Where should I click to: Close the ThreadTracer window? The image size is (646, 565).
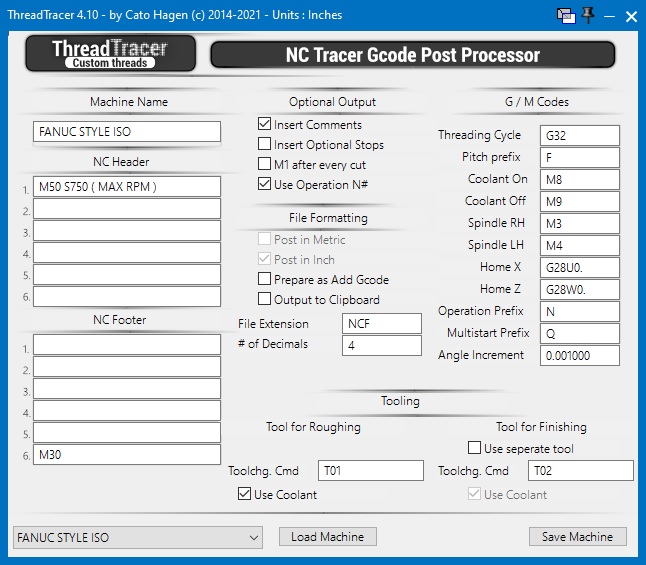pos(631,16)
